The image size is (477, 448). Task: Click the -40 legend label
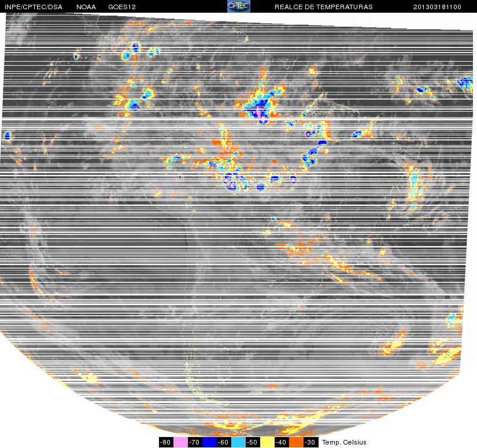click(x=282, y=442)
